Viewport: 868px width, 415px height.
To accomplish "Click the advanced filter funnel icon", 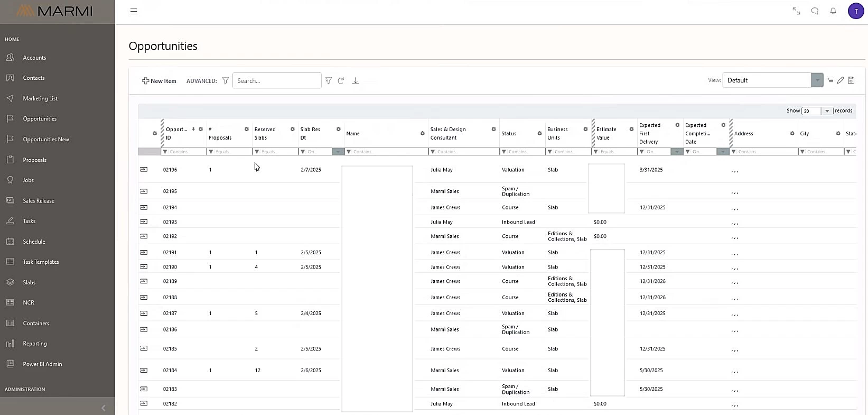I will (x=226, y=81).
